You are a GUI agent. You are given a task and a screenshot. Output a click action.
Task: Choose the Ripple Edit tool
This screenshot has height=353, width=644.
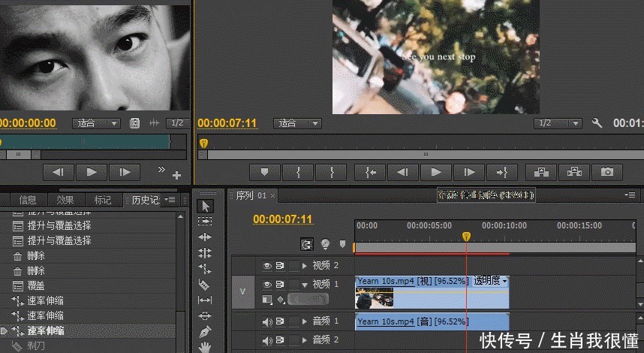206,237
